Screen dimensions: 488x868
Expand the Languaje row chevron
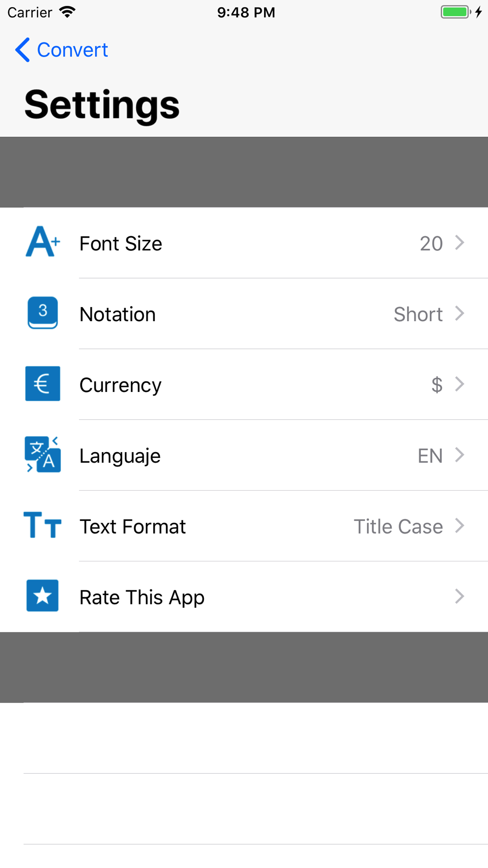click(459, 455)
